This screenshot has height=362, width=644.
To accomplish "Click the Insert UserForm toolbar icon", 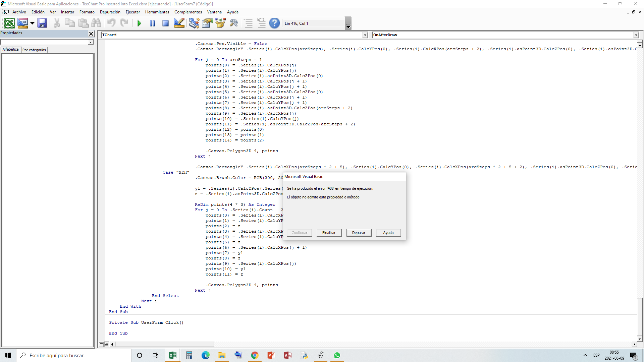I will pyautogui.click(x=23, y=23).
